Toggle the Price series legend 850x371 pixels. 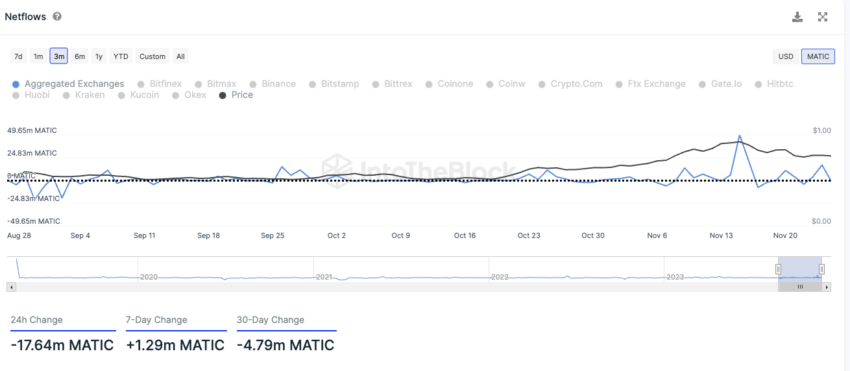tap(236, 95)
